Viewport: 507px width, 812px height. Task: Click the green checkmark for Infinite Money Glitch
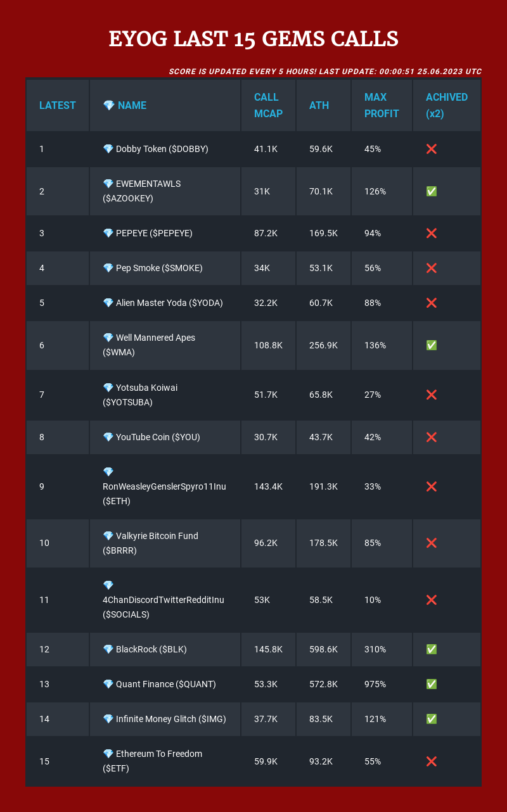432,719
